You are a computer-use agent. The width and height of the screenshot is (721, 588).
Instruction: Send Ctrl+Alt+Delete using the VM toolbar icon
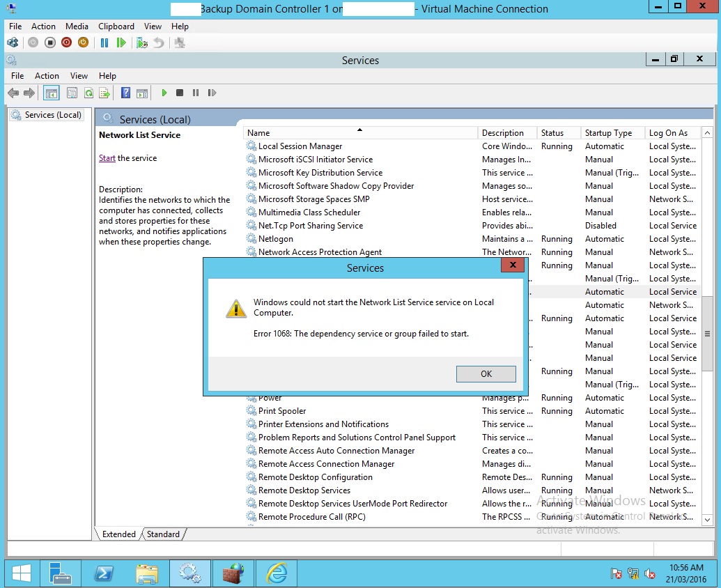(x=13, y=42)
